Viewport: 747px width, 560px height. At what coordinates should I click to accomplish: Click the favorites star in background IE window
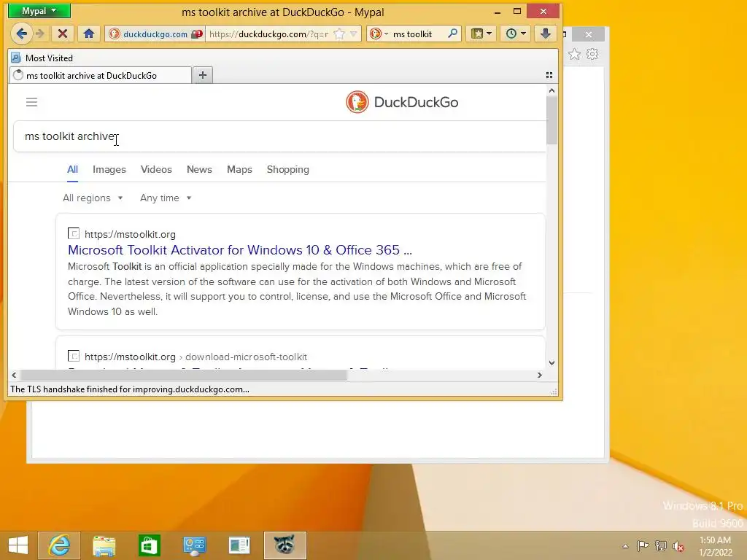574,54
